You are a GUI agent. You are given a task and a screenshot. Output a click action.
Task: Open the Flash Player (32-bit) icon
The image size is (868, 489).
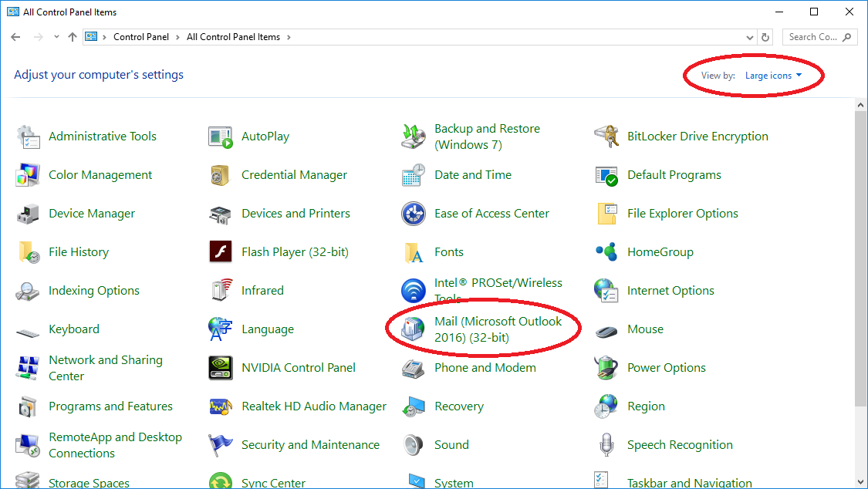[221, 252]
